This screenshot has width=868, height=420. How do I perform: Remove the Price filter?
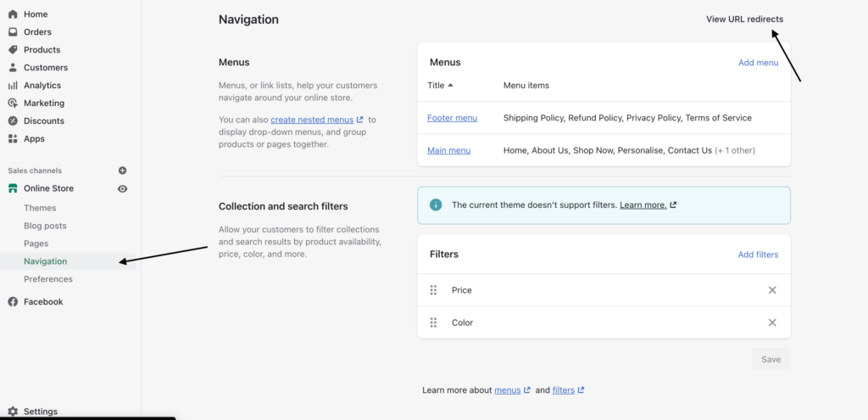(x=772, y=290)
